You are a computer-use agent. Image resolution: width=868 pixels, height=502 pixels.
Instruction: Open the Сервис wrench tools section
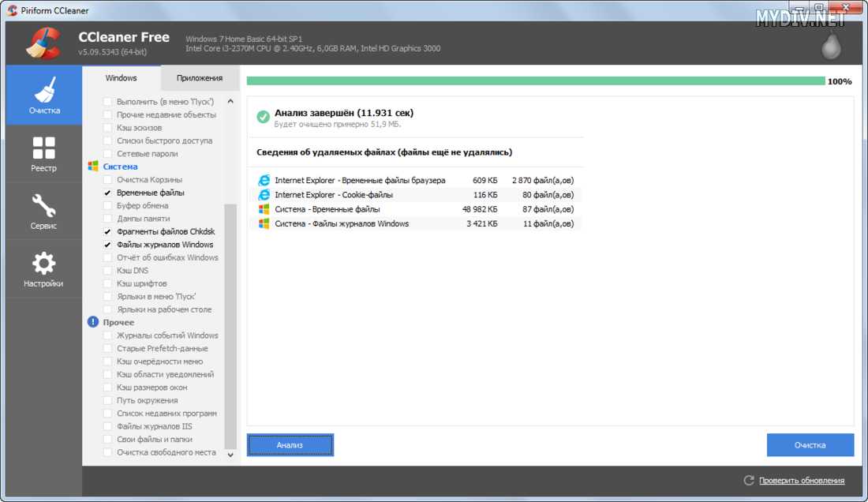43,211
